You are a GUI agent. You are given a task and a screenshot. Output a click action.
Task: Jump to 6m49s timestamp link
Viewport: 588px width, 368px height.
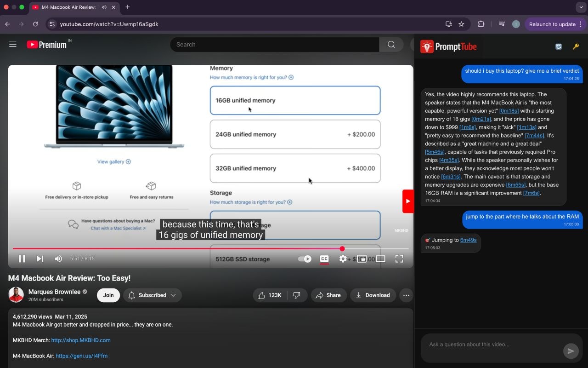coord(468,240)
